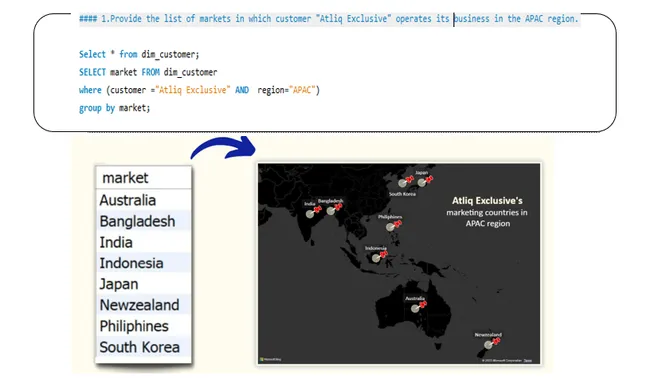The image size is (650, 382).
Task: Click the 'Atliq Exclusive's' map title
Action: click(487, 201)
